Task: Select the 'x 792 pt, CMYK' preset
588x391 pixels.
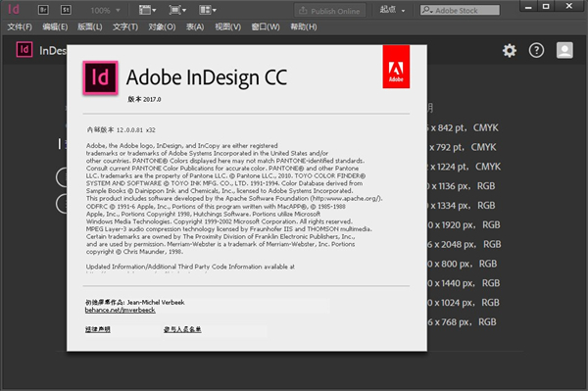Action: click(x=463, y=147)
